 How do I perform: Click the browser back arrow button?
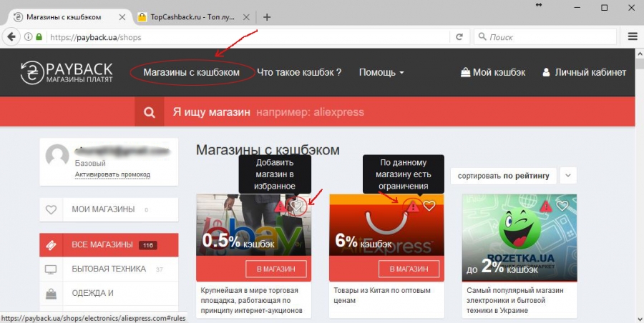coord(11,37)
